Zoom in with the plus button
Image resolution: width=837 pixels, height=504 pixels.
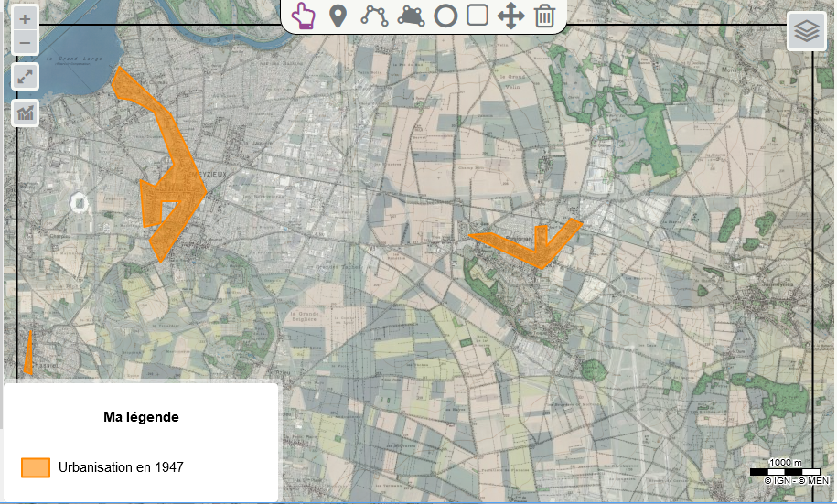(25, 19)
